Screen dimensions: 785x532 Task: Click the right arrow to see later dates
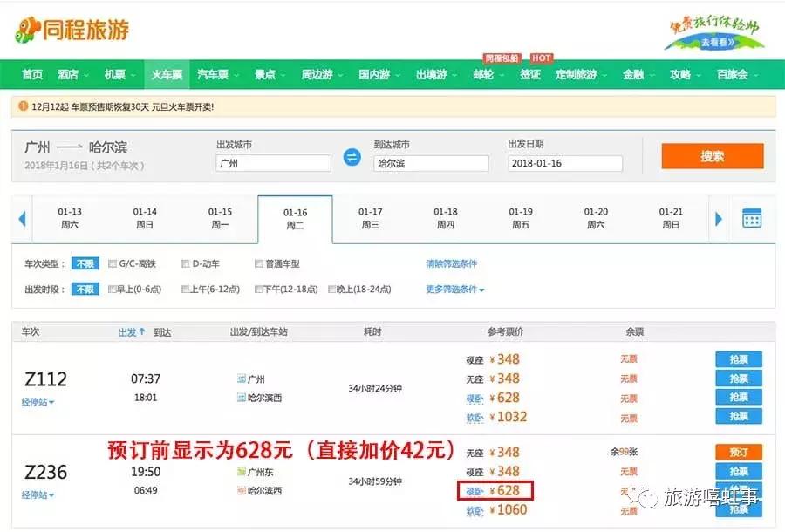point(719,219)
